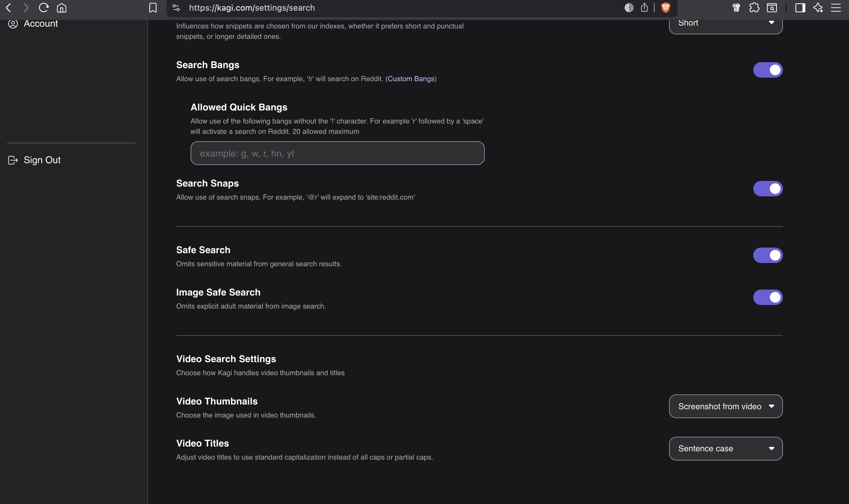
Task: Navigate back with the back arrow
Action: click(9, 8)
